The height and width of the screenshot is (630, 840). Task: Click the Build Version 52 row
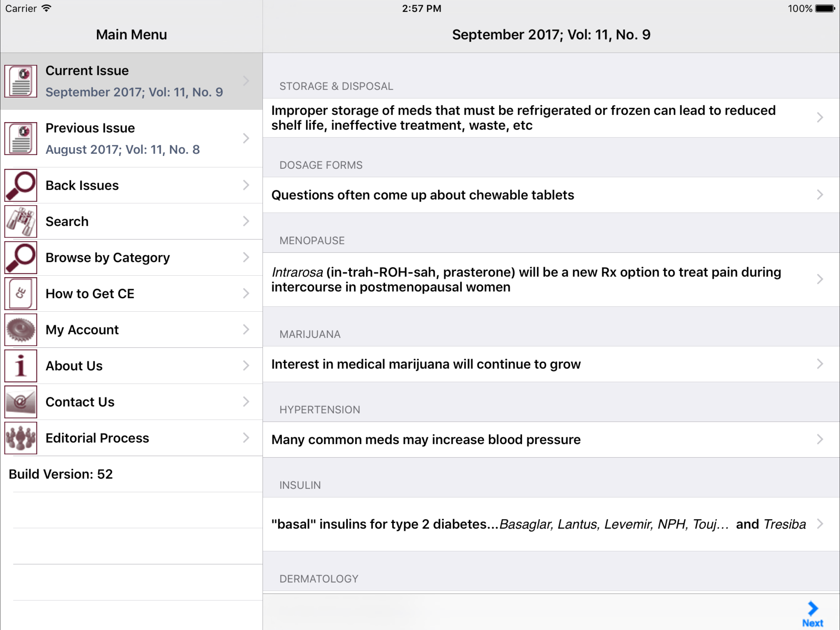pos(61,474)
